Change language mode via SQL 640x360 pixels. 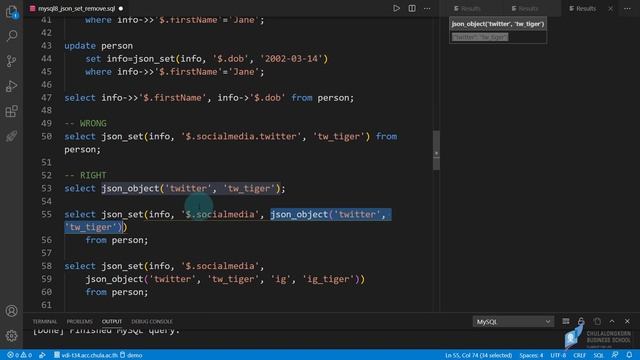click(598, 355)
